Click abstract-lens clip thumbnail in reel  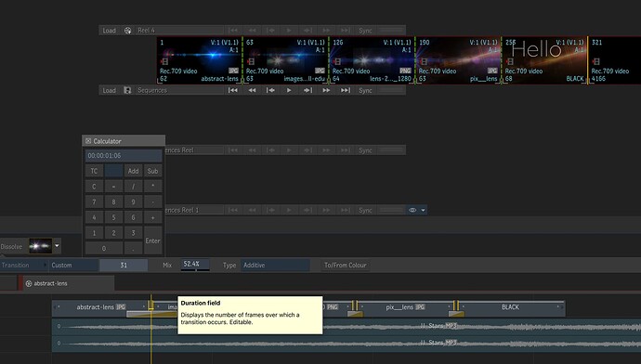point(199,60)
